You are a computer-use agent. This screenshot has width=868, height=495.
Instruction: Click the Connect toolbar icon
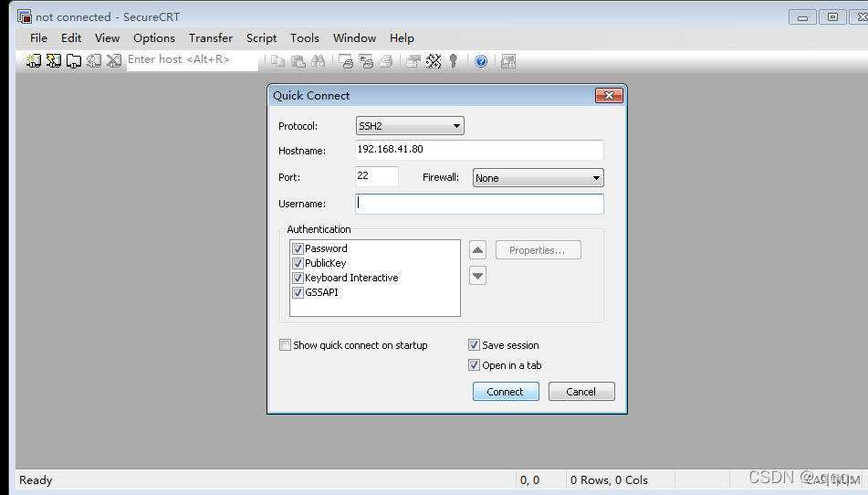click(33, 61)
